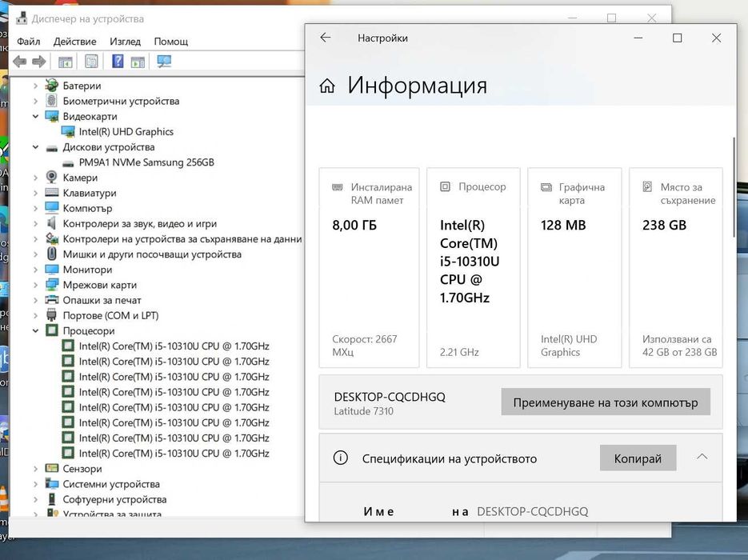Image resolution: width=748 pixels, height=560 pixels.
Task: Select the last i5-10310U processor entry
Action: (x=174, y=453)
